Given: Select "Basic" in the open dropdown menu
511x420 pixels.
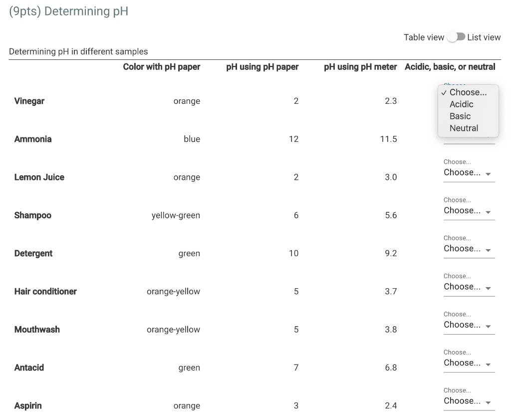Looking at the screenshot, I should 460,116.
